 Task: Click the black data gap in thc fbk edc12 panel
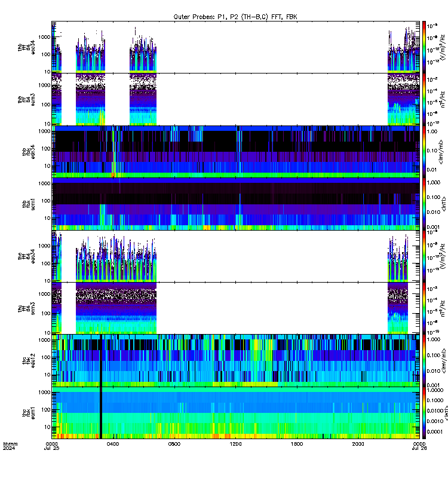[x=100, y=361]
